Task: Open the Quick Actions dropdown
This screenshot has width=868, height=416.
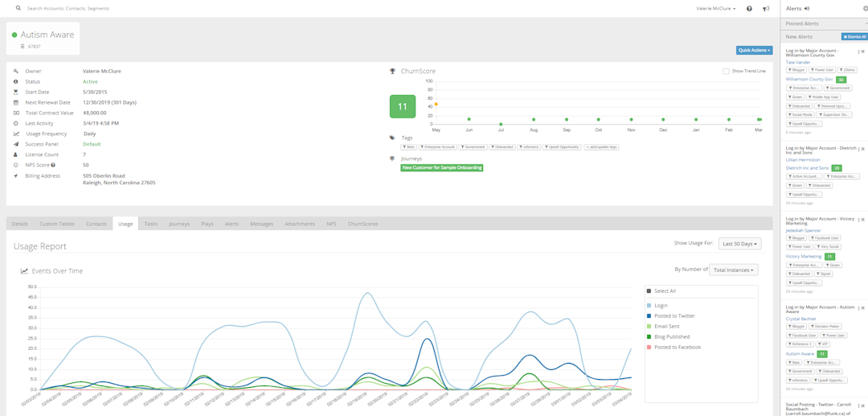Action: pos(754,51)
